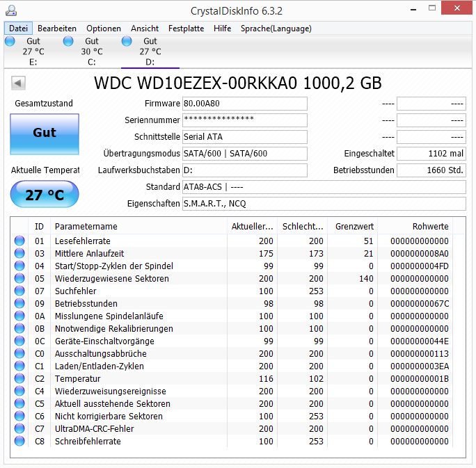Image resolution: width=476 pixels, height=468 pixels.
Task: Click the previous disk arrow button
Action: (18, 83)
